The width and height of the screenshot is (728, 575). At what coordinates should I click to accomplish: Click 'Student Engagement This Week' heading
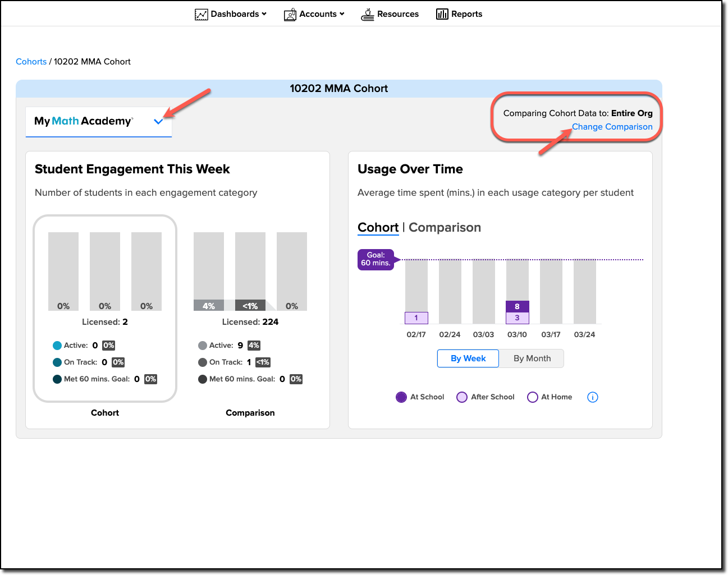pos(132,169)
